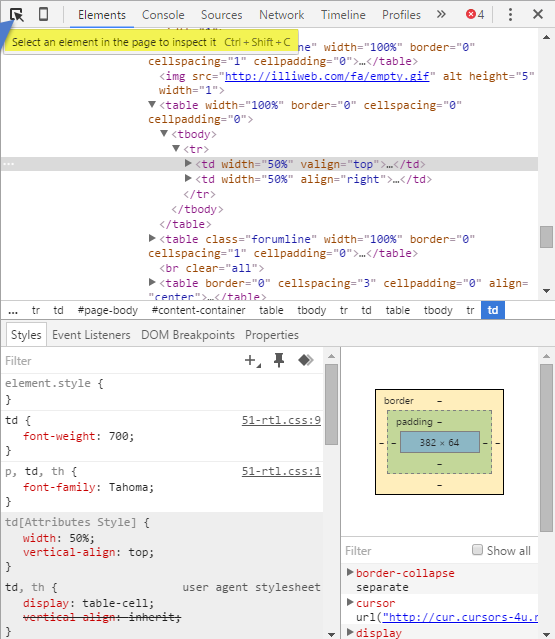Image resolution: width=555 pixels, height=639 pixels.
Task: Select the closing </tbody> tag row
Action: coord(197,209)
